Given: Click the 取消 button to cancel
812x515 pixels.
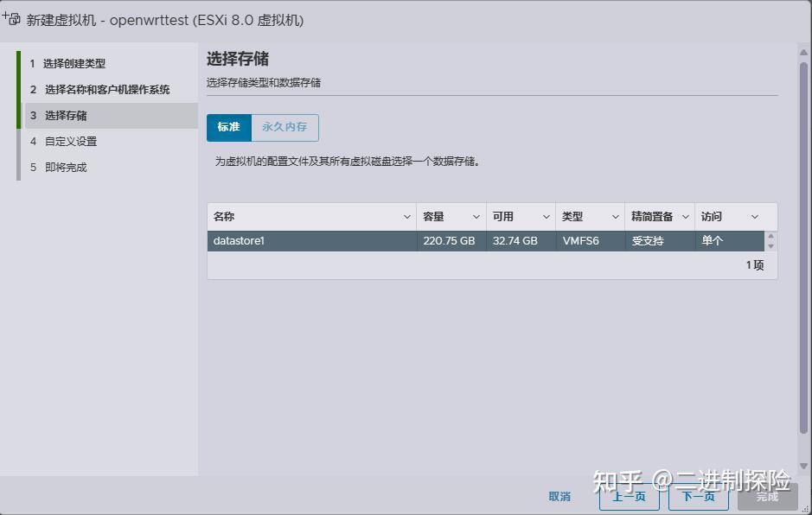Looking at the screenshot, I should (x=559, y=497).
